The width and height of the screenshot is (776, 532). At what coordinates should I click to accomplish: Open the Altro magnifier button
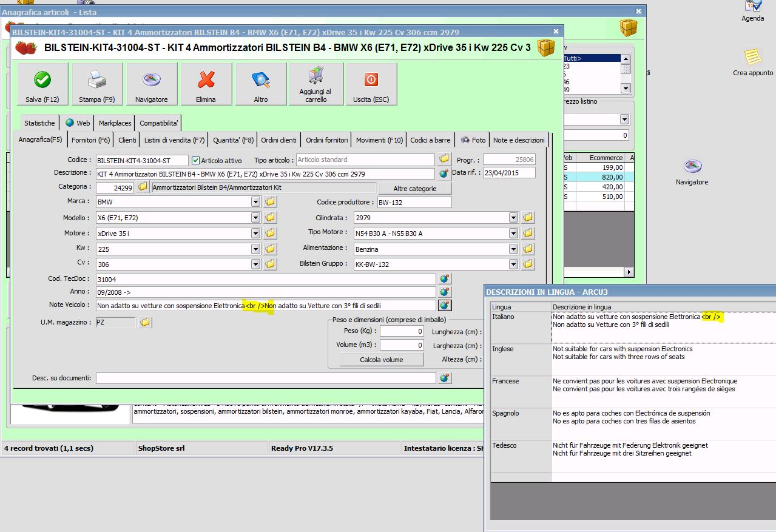pyautogui.click(x=261, y=84)
